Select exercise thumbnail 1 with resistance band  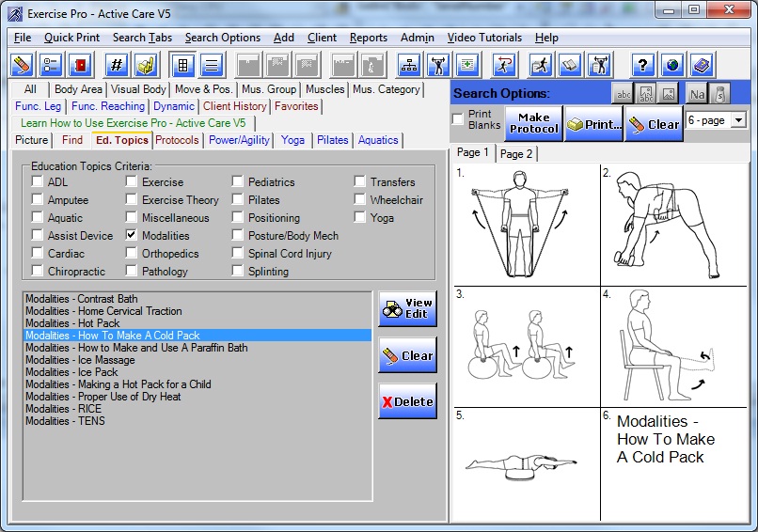pyautogui.click(x=527, y=226)
